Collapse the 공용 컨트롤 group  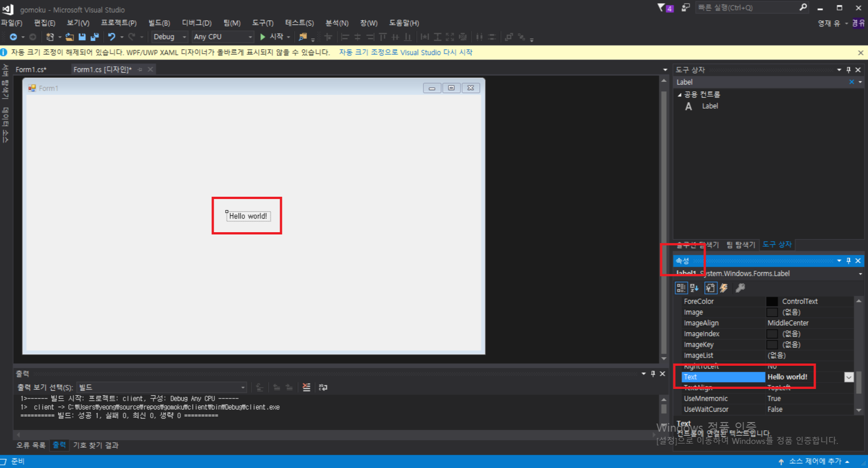coord(679,95)
